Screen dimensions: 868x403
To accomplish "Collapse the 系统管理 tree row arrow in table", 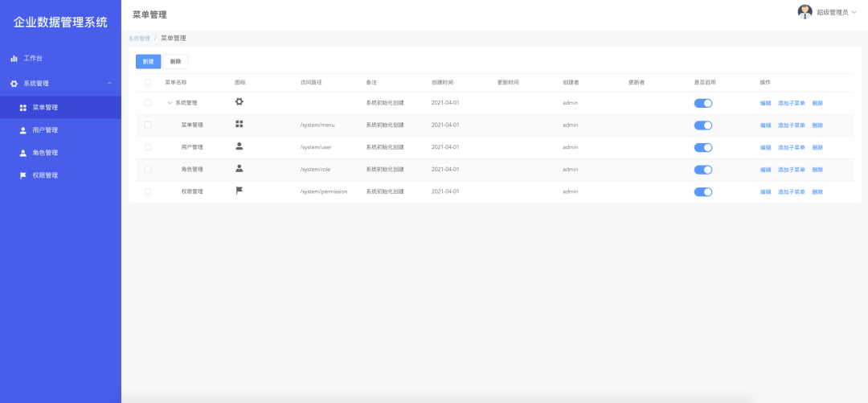I will coord(170,103).
